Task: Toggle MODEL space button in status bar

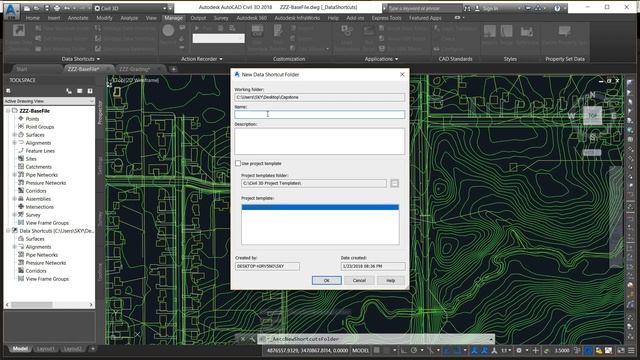Action: point(360,350)
